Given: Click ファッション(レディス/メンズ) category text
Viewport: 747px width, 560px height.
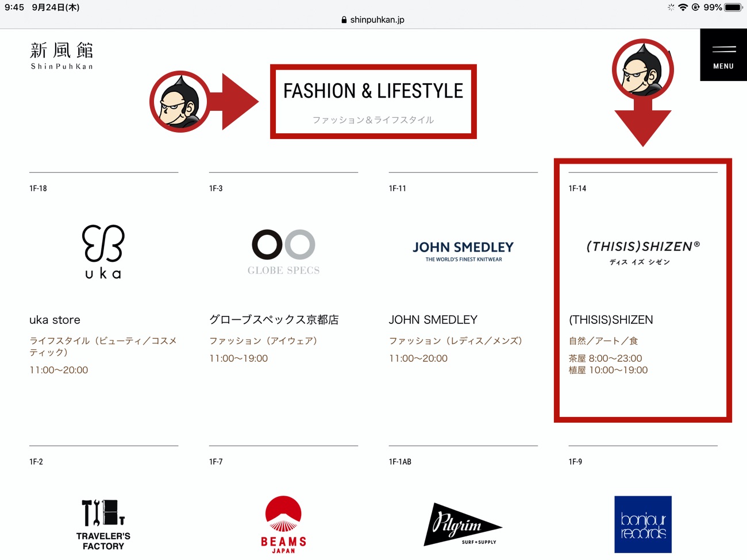Looking at the screenshot, I should click(x=456, y=341).
